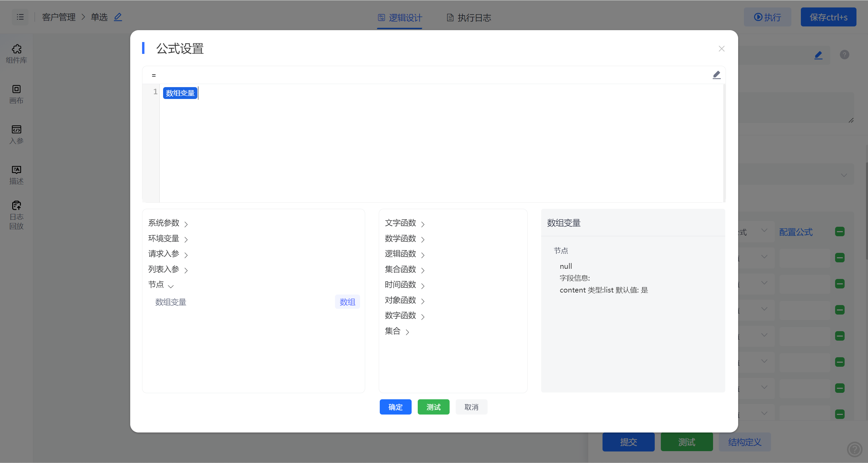868x463 pixels.
Task: Click the blue 确定 confirm button
Action: 395,407
